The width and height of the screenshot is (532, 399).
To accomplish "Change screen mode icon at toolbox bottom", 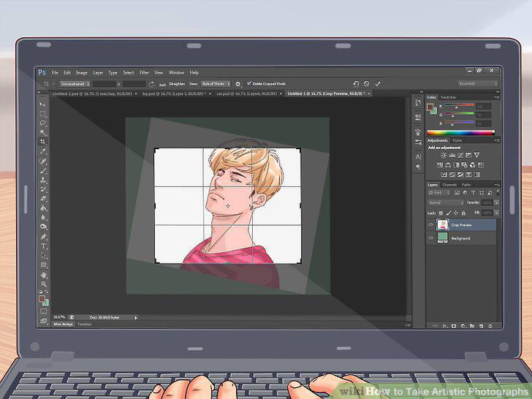I will coord(43,321).
